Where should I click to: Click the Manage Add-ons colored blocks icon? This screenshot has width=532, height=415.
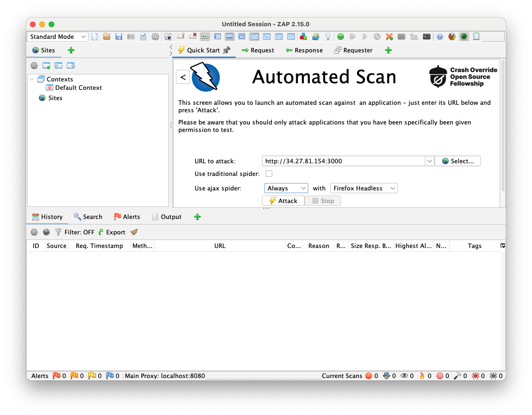[x=303, y=36]
